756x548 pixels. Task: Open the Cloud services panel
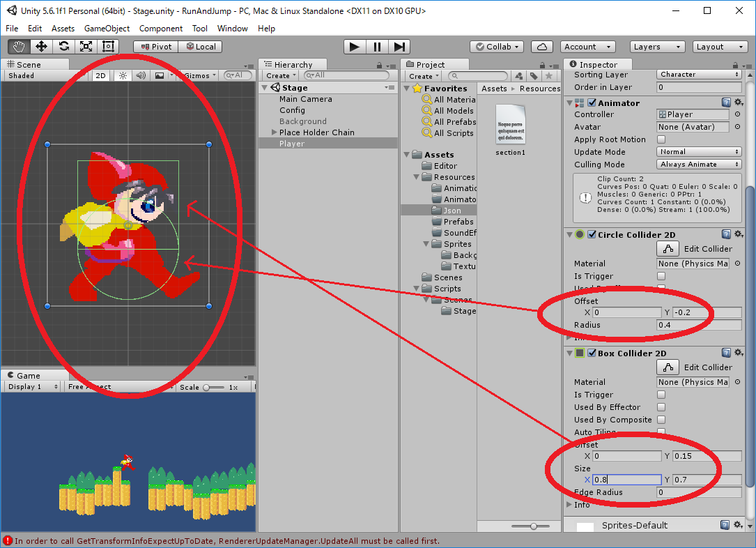[542, 47]
